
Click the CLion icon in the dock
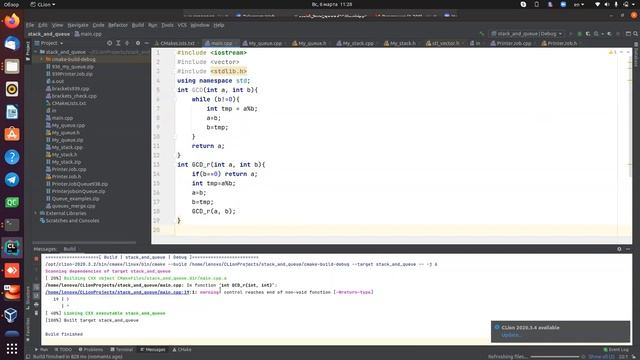click(12, 248)
